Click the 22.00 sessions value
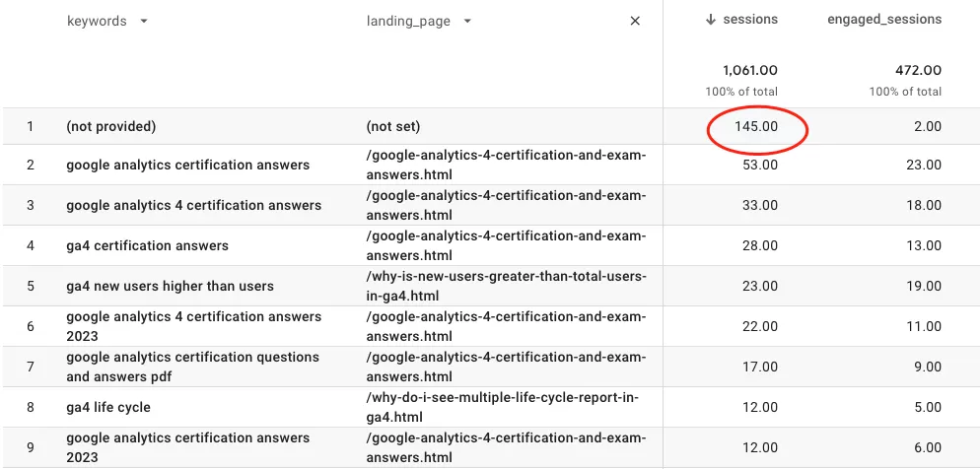980x469 pixels. click(x=760, y=326)
